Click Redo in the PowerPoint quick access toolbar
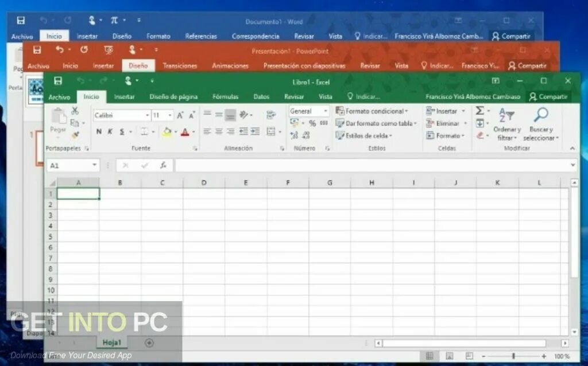The width and height of the screenshot is (588, 366). tap(84, 49)
